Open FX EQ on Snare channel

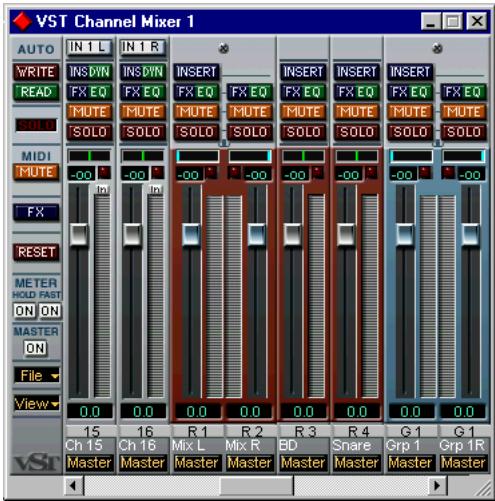[357, 92]
